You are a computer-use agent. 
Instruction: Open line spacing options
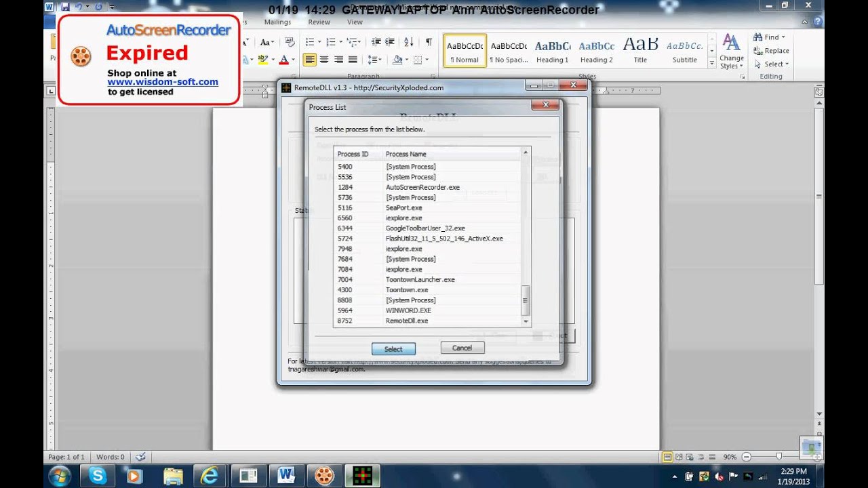(374, 60)
